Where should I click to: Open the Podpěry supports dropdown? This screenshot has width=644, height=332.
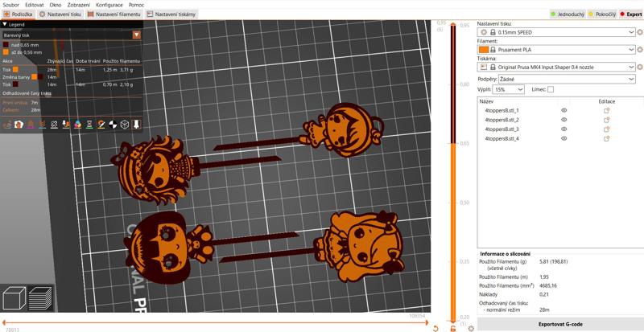[x=567, y=80]
